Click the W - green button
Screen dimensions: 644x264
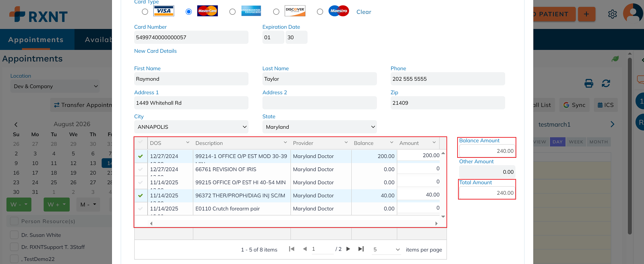19,204
